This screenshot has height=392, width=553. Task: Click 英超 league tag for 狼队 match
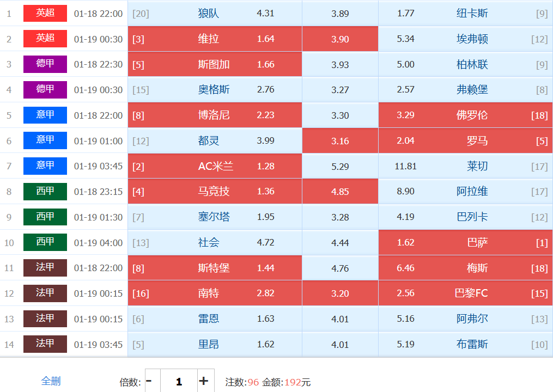[x=45, y=13]
